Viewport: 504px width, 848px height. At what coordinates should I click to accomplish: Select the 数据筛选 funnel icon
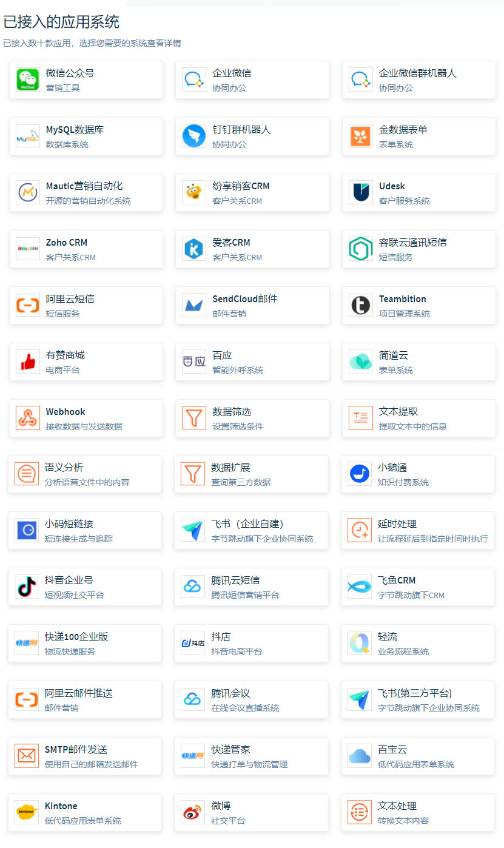coord(194,419)
